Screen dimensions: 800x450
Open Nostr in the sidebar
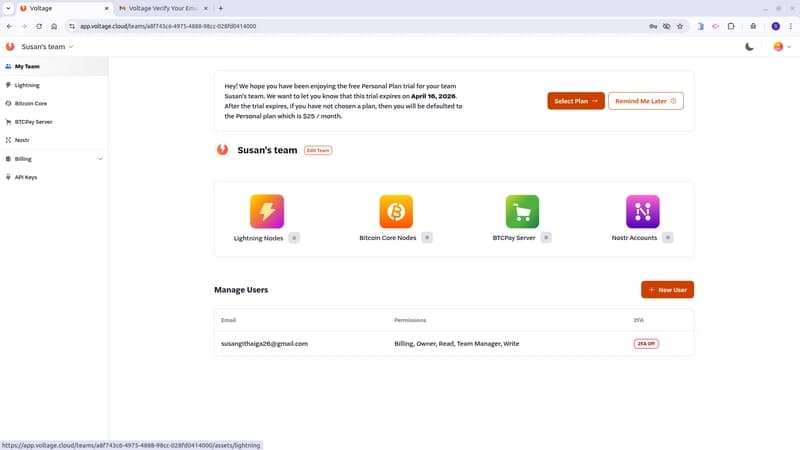[x=22, y=140]
